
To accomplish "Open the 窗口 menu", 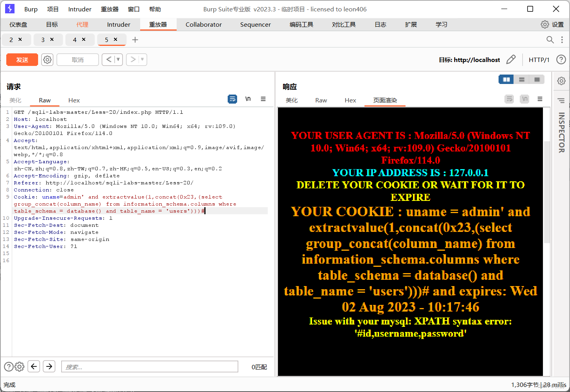I will pyautogui.click(x=134, y=9).
